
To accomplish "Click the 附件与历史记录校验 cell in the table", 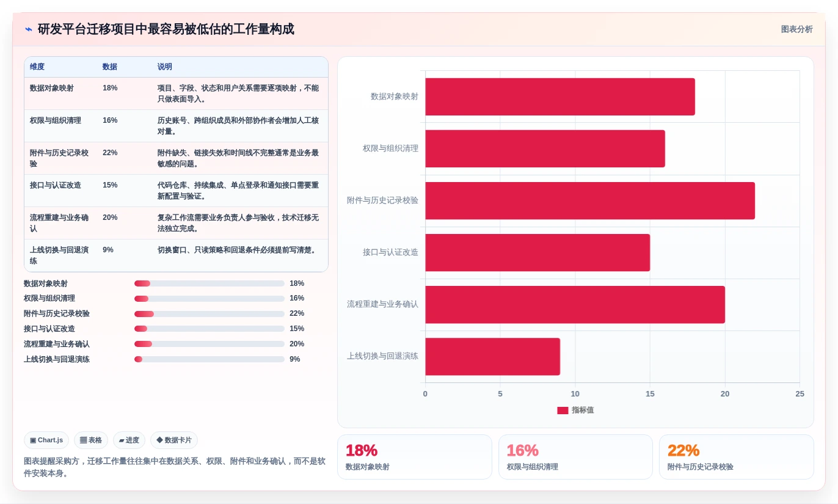I will click(59, 158).
